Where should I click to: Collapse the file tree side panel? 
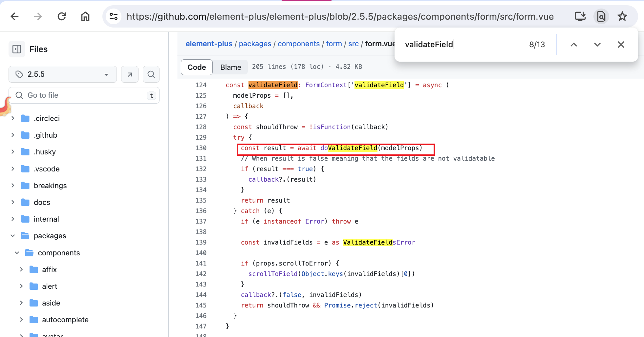tap(17, 49)
